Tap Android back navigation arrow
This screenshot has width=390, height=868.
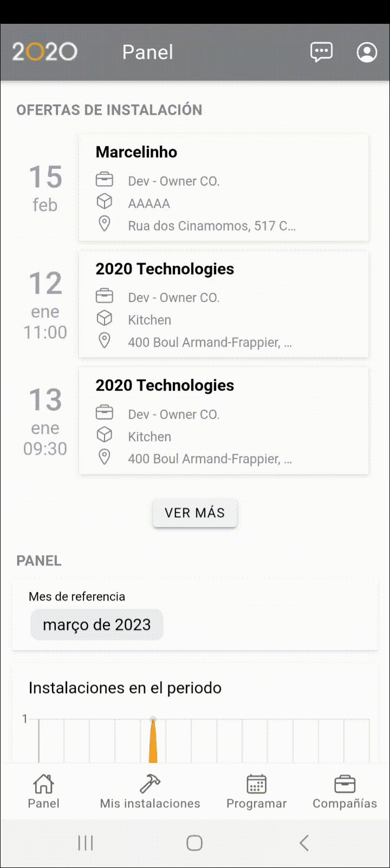click(304, 843)
